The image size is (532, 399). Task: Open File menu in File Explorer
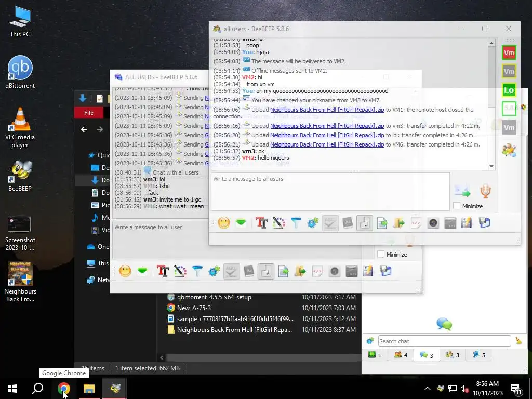point(89,113)
